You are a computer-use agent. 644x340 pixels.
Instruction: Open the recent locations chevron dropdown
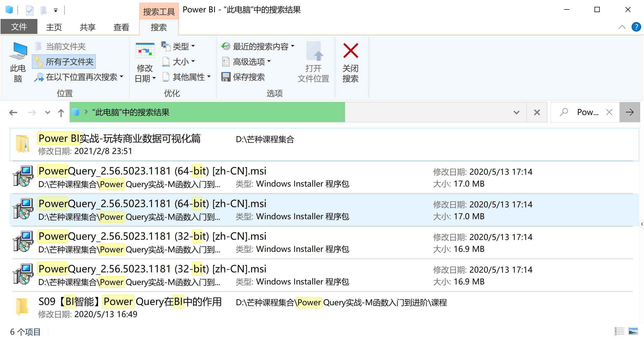pos(48,113)
